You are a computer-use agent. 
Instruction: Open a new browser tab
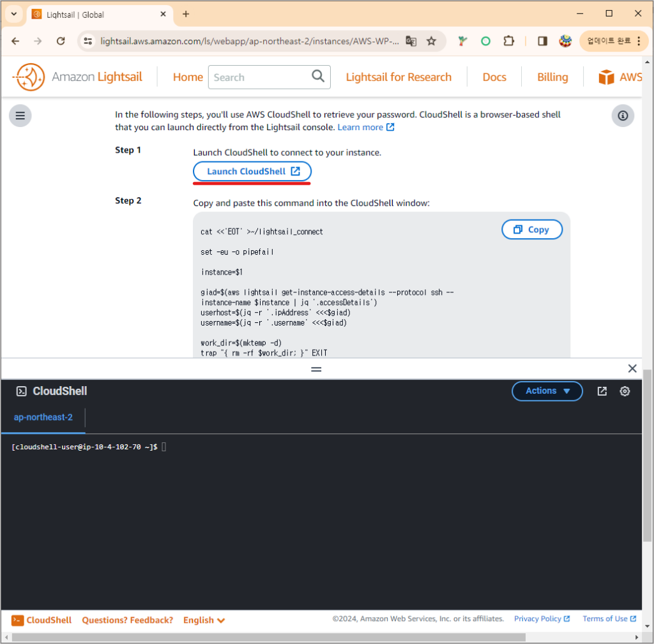[186, 14]
